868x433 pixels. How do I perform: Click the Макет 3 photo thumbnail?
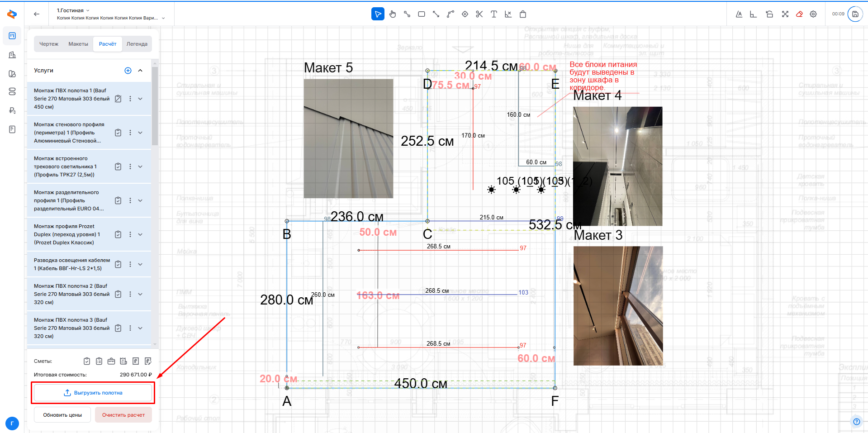click(x=618, y=305)
